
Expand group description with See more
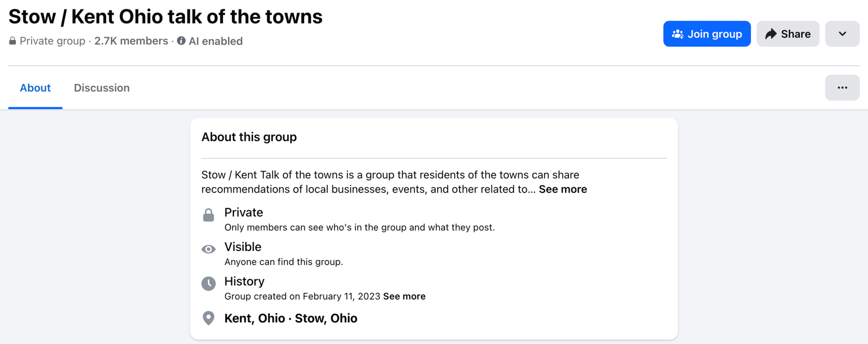tap(562, 189)
